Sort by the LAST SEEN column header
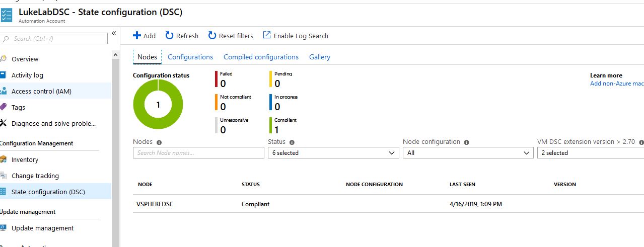The height and width of the screenshot is (247, 644). click(462, 185)
